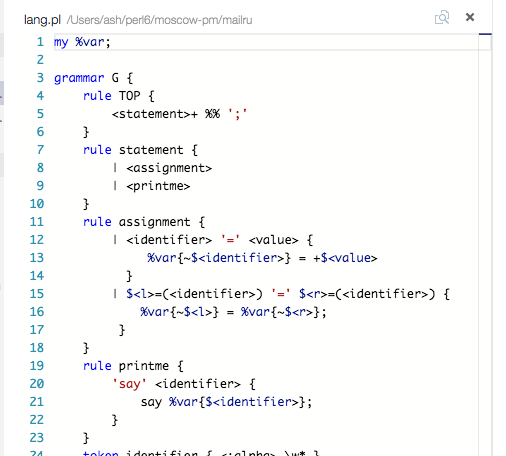Place cursor on 'grammar' keyword
Screen dimensions: 506x456
click(x=79, y=78)
